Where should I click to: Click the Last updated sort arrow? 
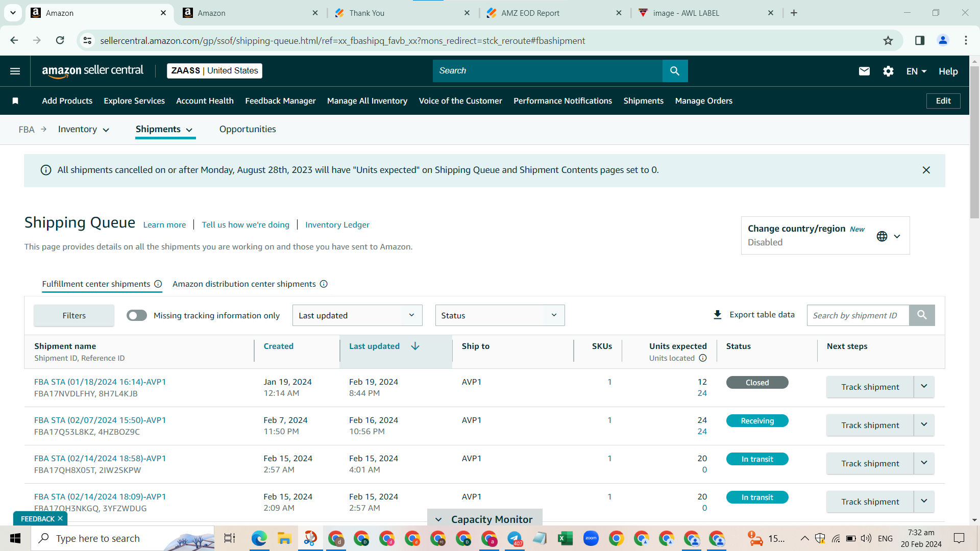[x=415, y=346]
